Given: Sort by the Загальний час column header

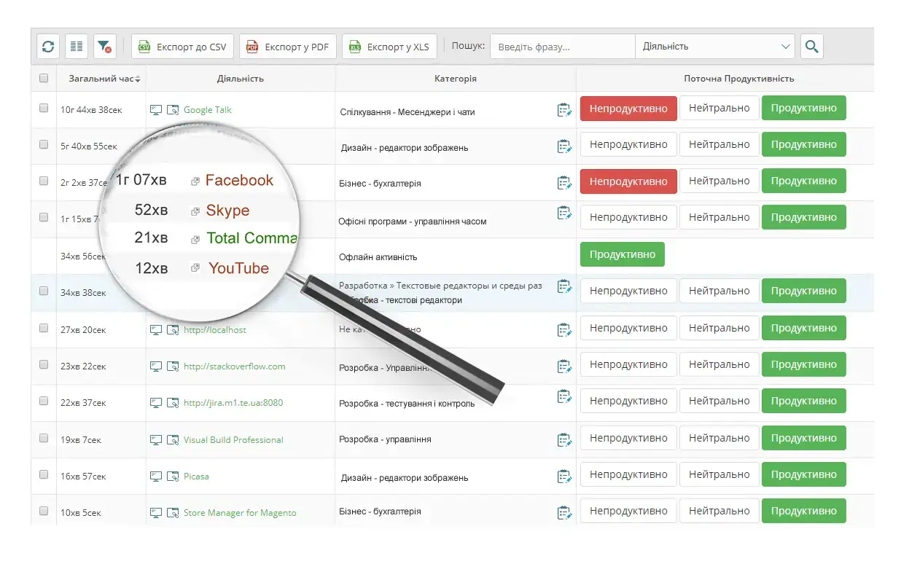Looking at the screenshot, I should point(101,78).
